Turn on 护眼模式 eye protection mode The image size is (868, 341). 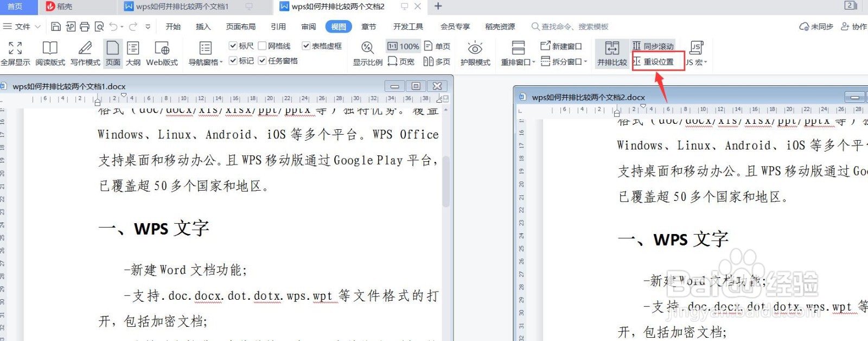coord(475,53)
